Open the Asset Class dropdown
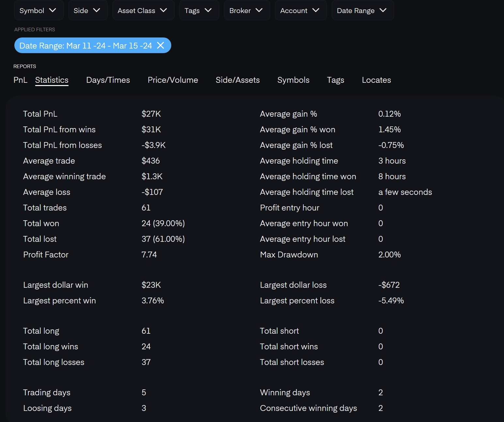This screenshot has width=504, height=422. pyautogui.click(x=142, y=10)
